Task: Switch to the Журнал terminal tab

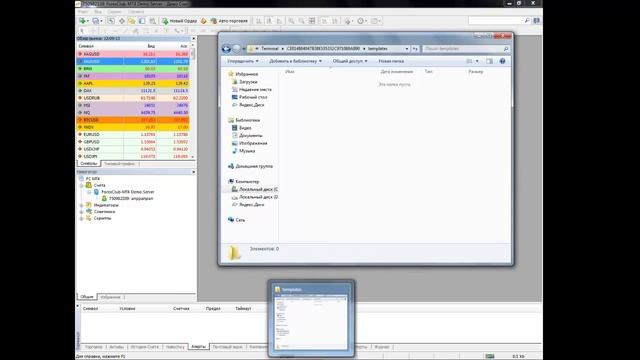Action: click(382, 347)
